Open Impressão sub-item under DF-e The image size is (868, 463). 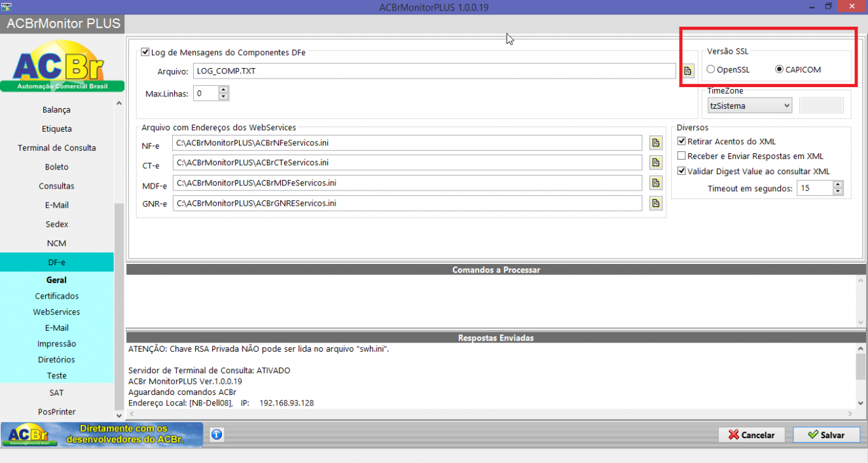[x=56, y=344]
